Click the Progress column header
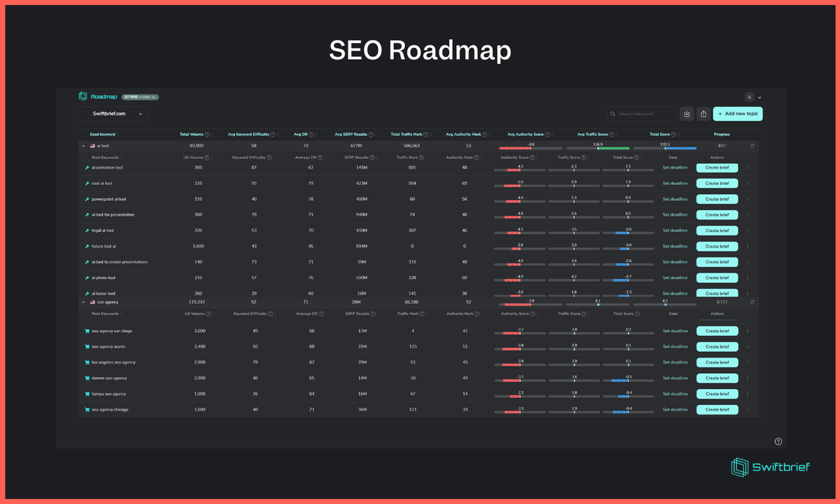The width and height of the screenshot is (840, 504). [722, 134]
